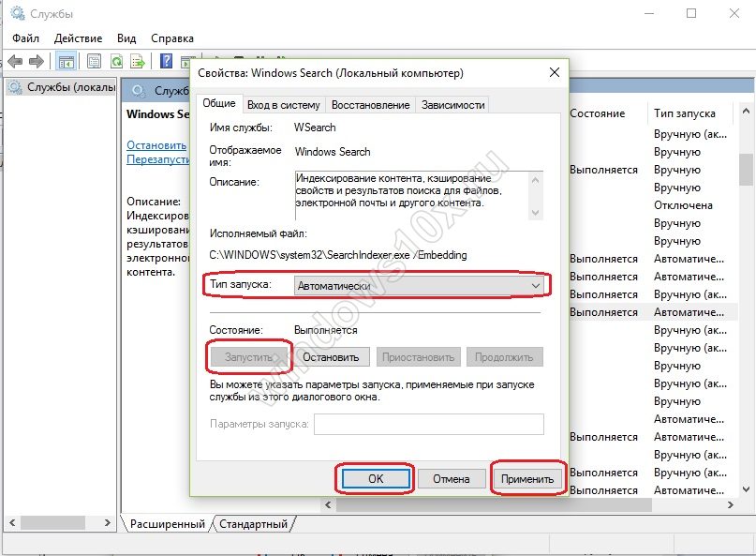Switch to the Вход в систему tab
The height and width of the screenshot is (556, 756).
click(x=284, y=105)
